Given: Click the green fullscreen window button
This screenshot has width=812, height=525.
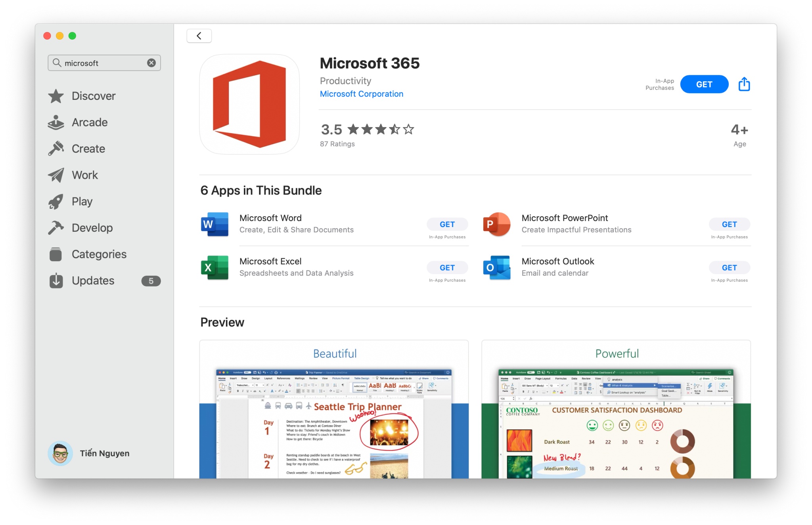Looking at the screenshot, I should [x=72, y=36].
